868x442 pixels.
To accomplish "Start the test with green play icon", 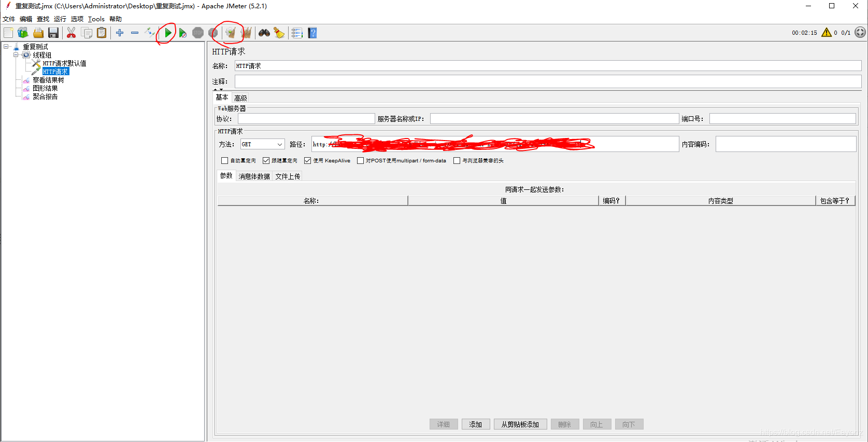I will (x=168, y=33).
